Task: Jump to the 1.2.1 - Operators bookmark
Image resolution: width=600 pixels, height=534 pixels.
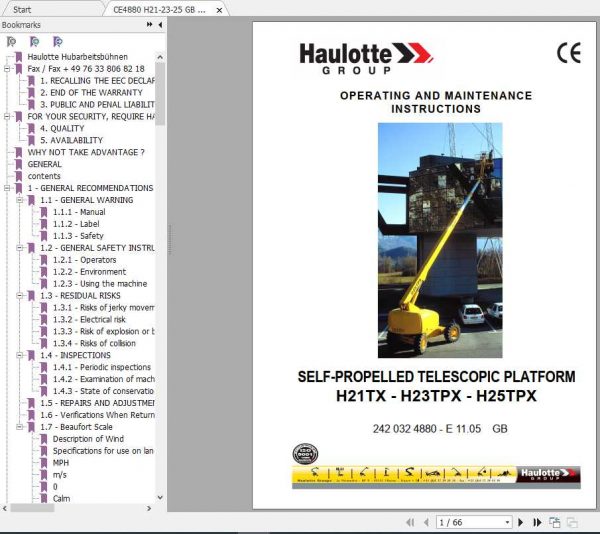Action: coord(84,260)
